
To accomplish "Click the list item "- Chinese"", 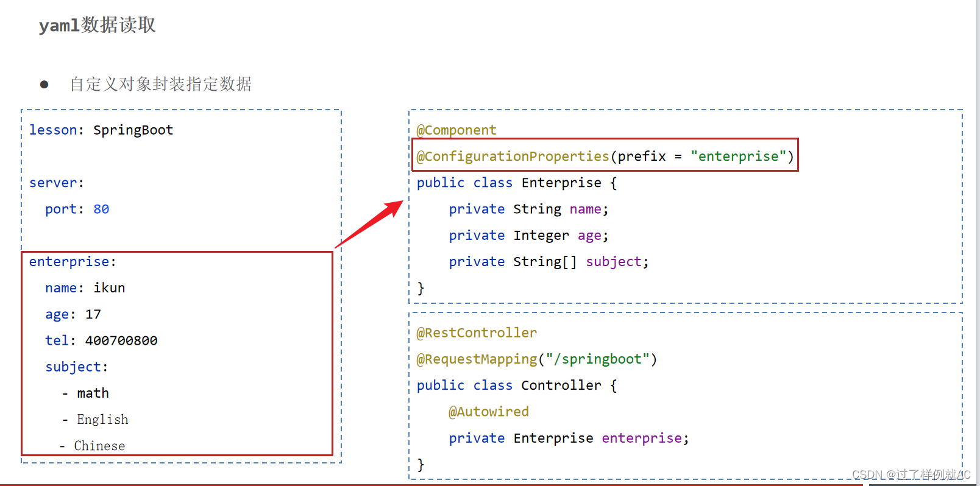I will point(92,446).
